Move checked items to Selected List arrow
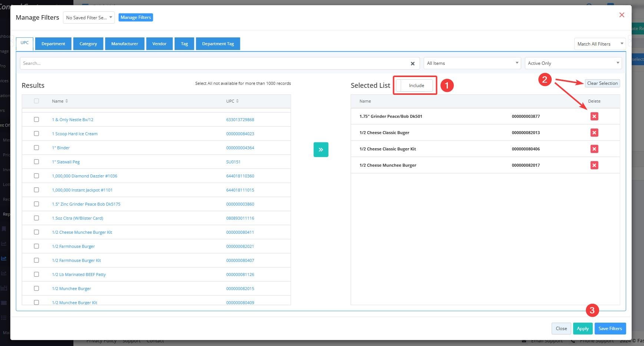The height and width of the screenshot is (346, 644). pos(321,150)
